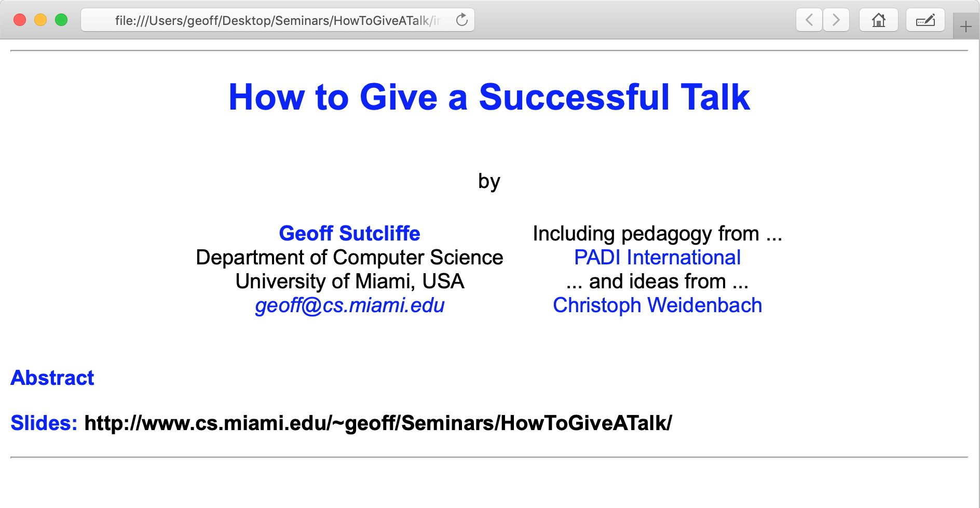Visit the PADI International link
980x508 pixels.
pos(657,258)
